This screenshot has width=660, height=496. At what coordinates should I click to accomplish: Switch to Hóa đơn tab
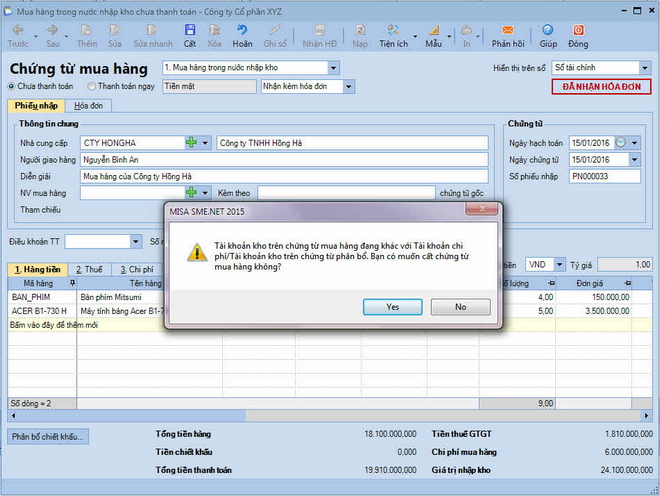pyautogui.click(x=88, y=106)
